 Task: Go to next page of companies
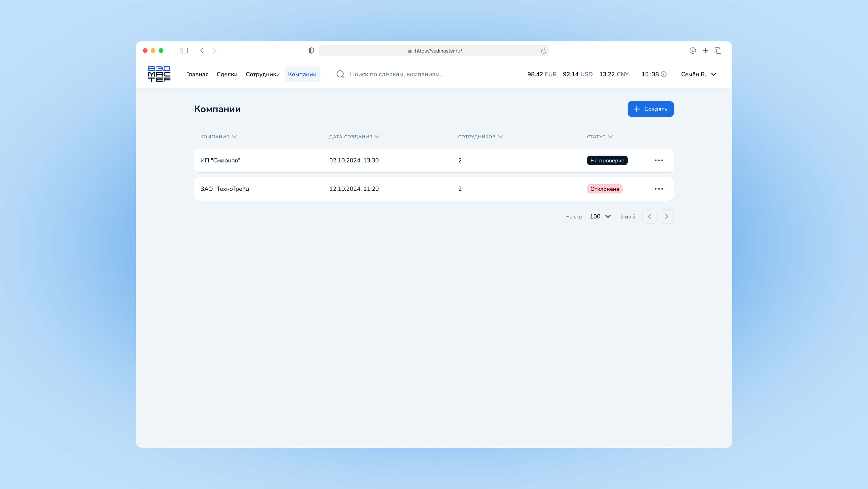[x=666, y=216]
